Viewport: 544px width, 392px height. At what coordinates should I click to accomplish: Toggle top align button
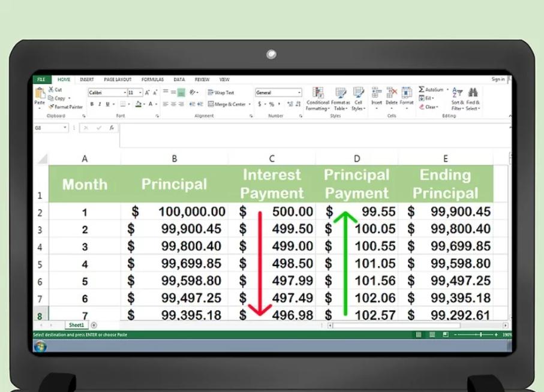(166, 92)
